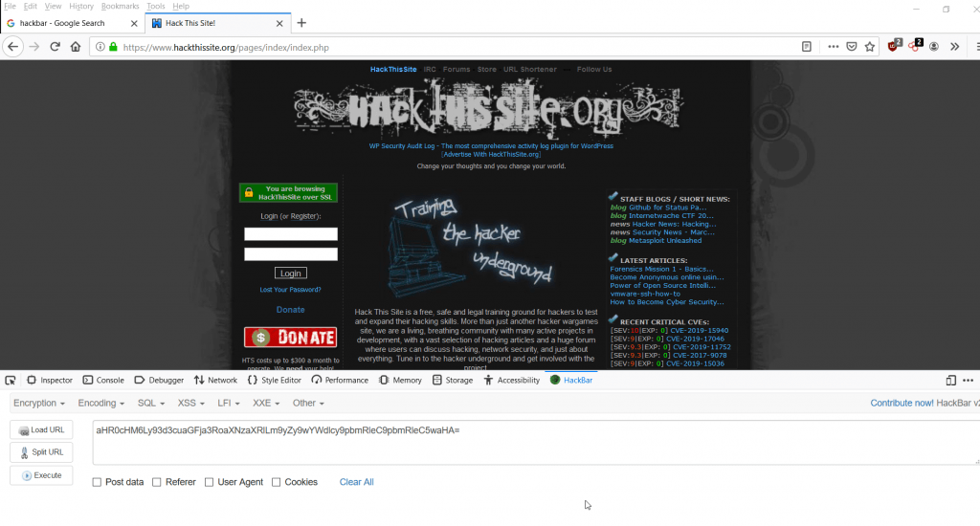
Task: Open the Lost Your Password? link
Action: tap(290, 289)
